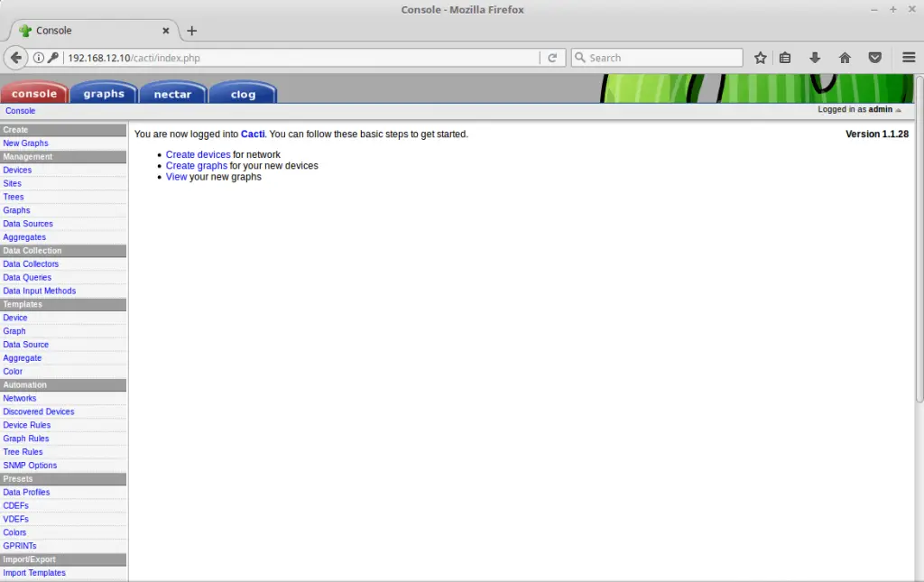This screenshot has width=924, height=582.
Task: Collapse the Import/Export section header
Action: tap(63, 559)
